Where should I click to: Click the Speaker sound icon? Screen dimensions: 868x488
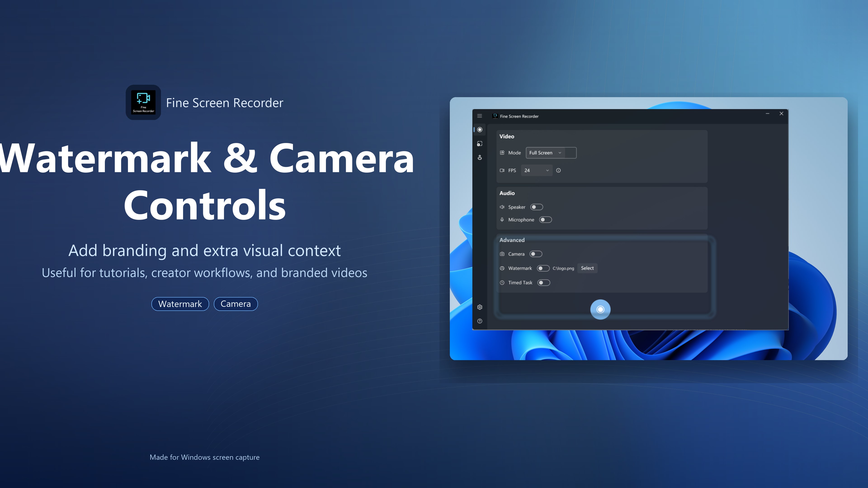[x=502, y=207]
